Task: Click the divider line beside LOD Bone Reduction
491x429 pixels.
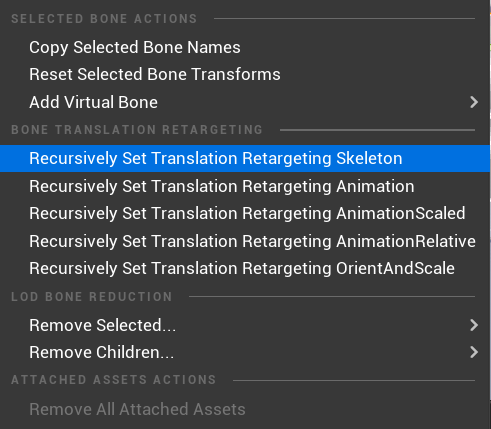Action: (x=332, y=296)
